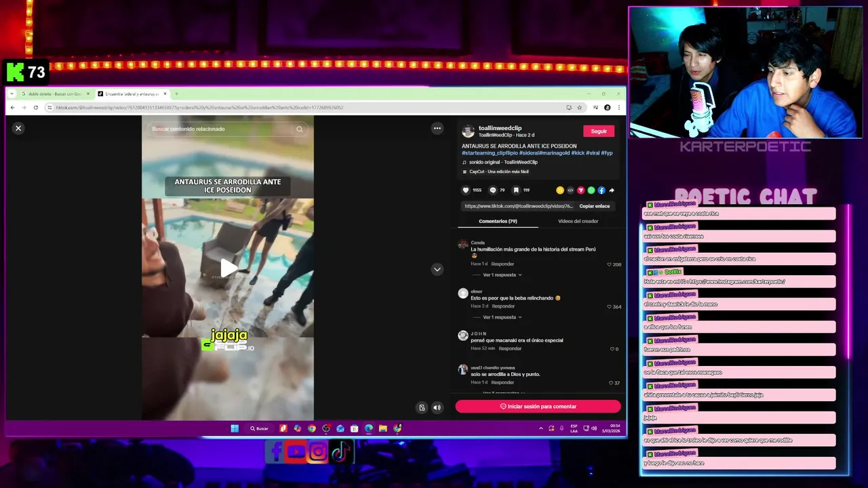868x488 pixels.
Task: Go to next video with down chevron
Action: click(437, 269)
